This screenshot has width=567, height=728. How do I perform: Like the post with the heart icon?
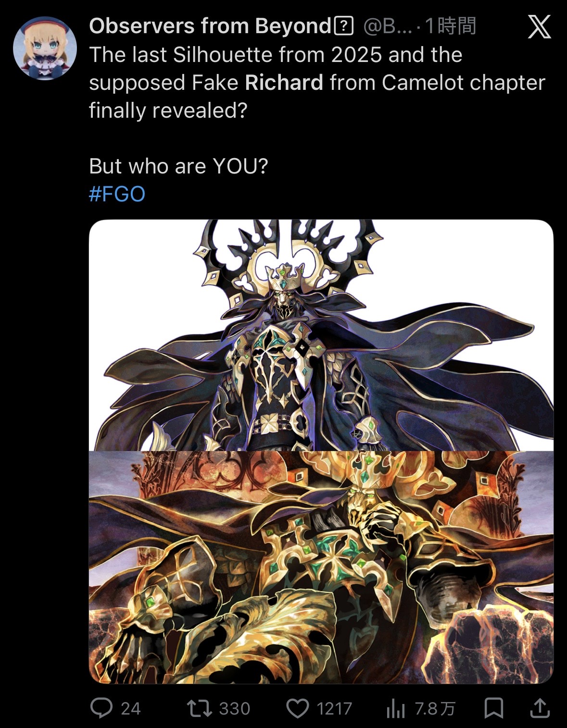tap(298, 708)
